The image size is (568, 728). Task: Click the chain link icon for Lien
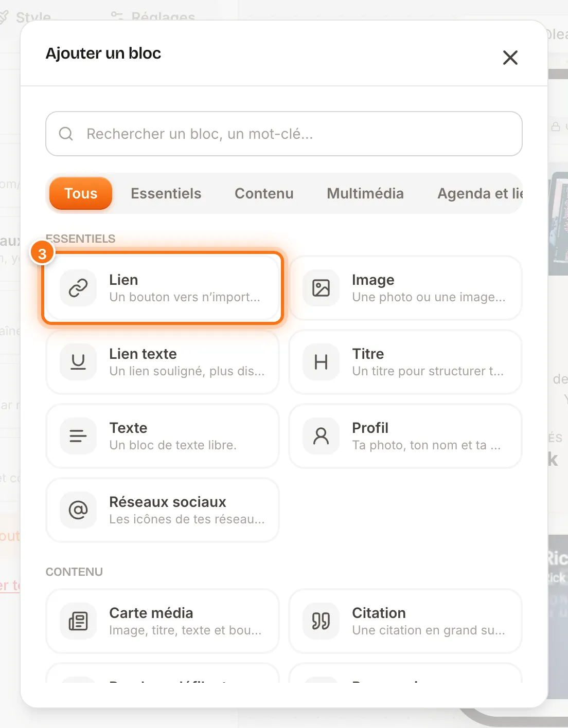point(78,288)
